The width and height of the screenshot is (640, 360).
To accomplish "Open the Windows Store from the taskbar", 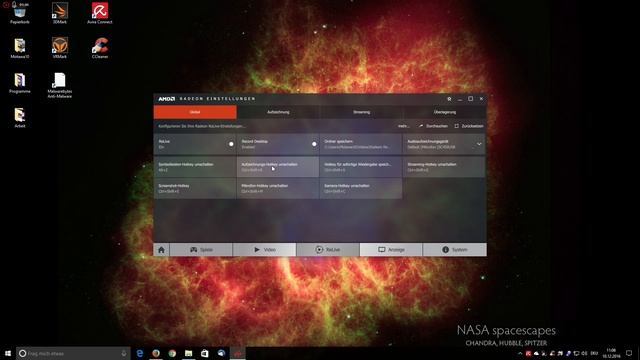I will (x=205, y=353).
